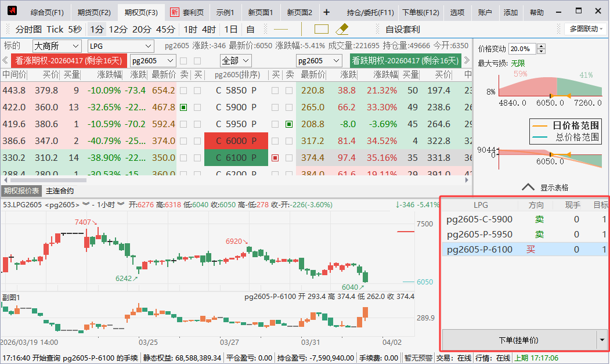Click the red 新 badge on 套利页

[x=175, y=12]
